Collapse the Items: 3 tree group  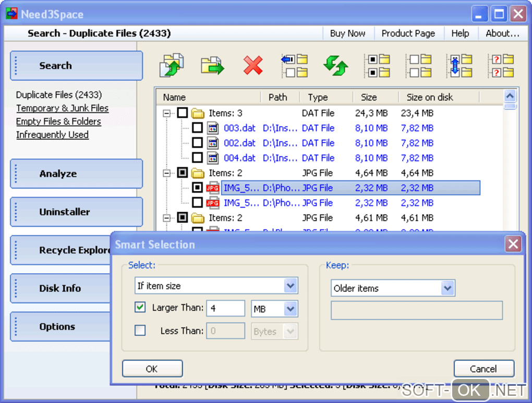coord(166,113)
